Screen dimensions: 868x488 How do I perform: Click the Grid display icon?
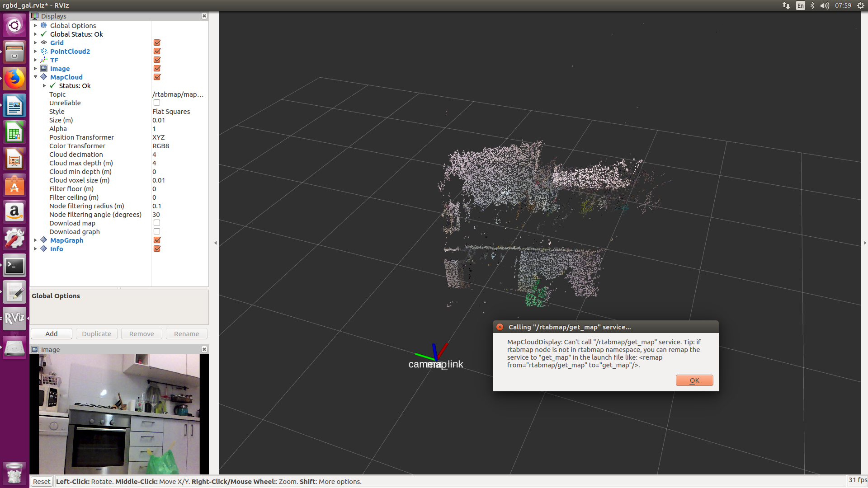pos(44,42)
